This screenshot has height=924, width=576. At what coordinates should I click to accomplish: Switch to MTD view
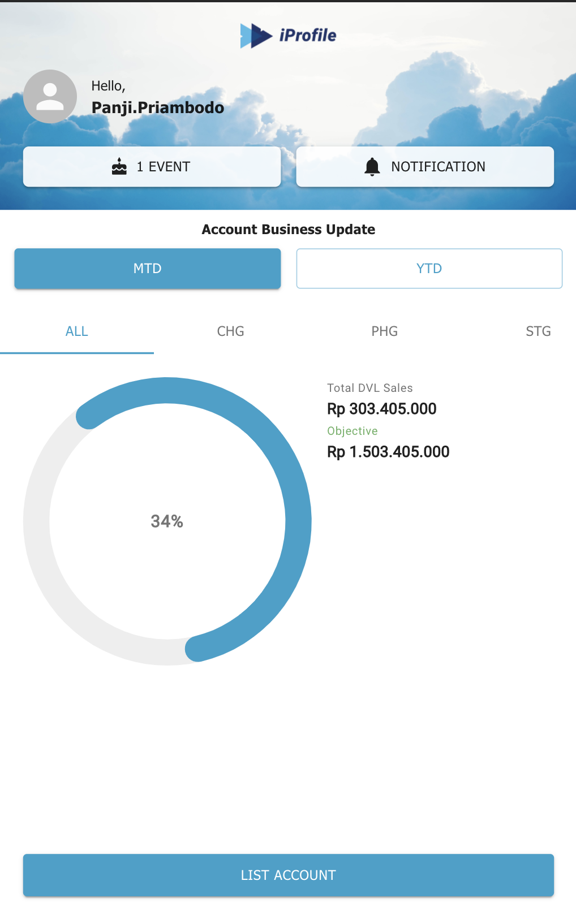[147, 269]
